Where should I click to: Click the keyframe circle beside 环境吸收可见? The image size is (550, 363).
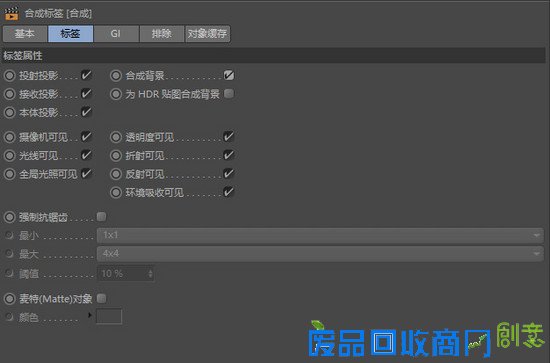(x=116, y=192)
